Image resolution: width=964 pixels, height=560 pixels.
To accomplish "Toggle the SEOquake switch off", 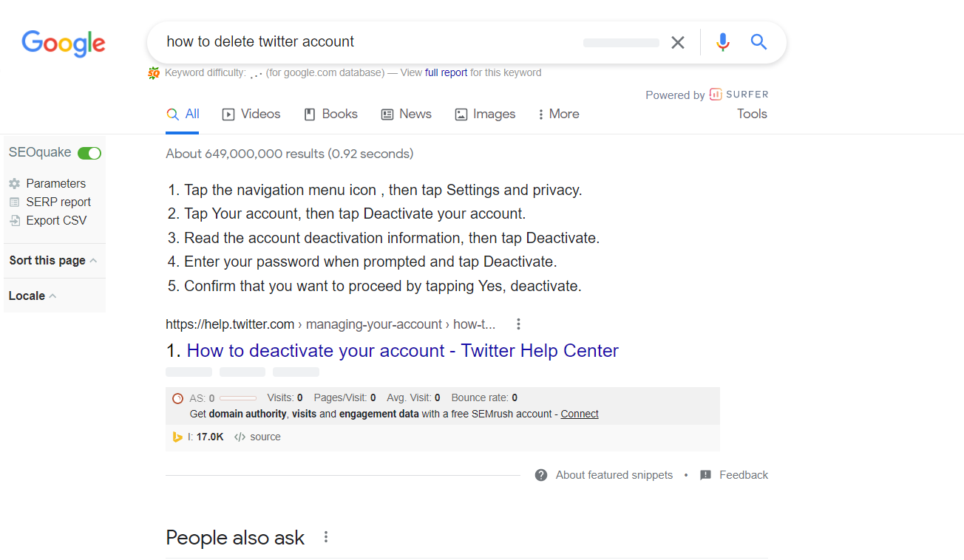I will (x=89, y=153).
